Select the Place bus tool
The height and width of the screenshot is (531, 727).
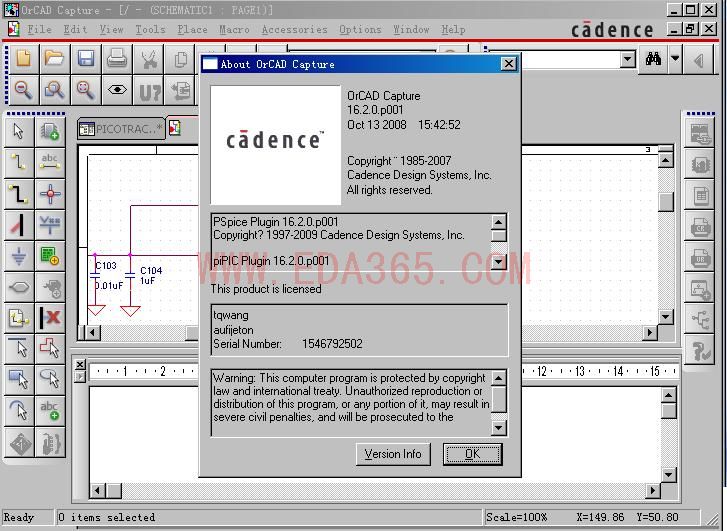(19, 193)
